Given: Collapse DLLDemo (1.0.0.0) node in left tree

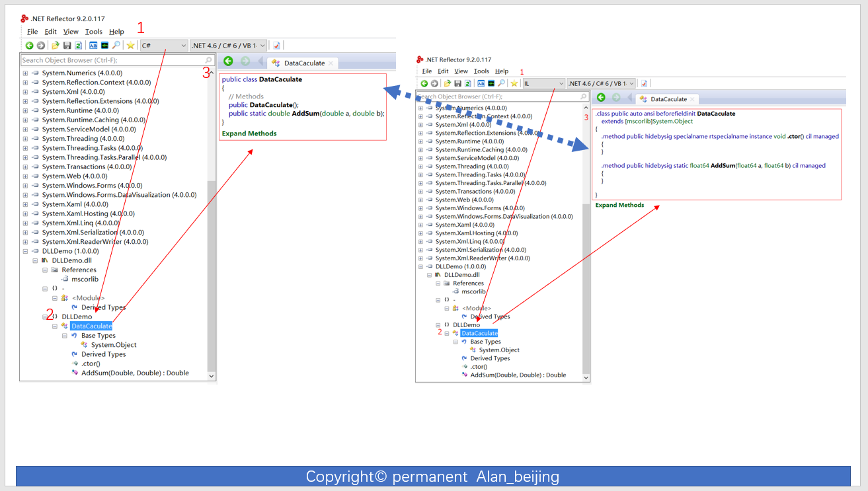Looking at the screenshot, I should (25, 251).
